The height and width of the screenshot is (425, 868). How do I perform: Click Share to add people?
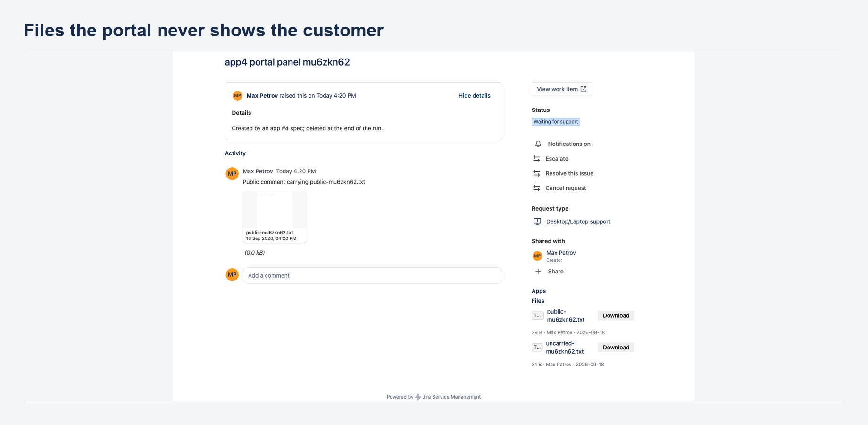coord(556,272)
